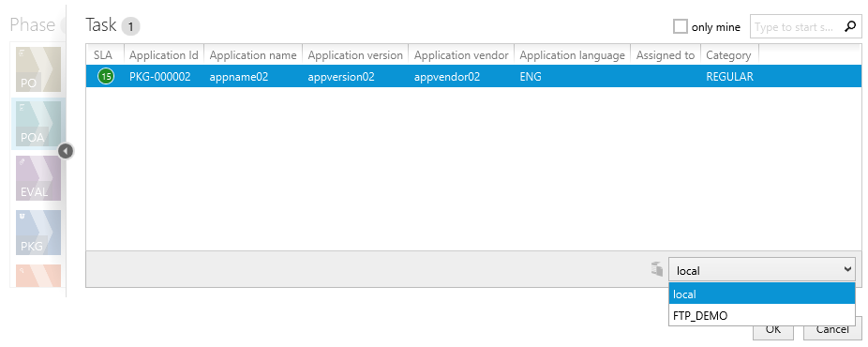Choose local from the dropdown list
The width and height of the screenshot is (868, 347).
[762, 294]
